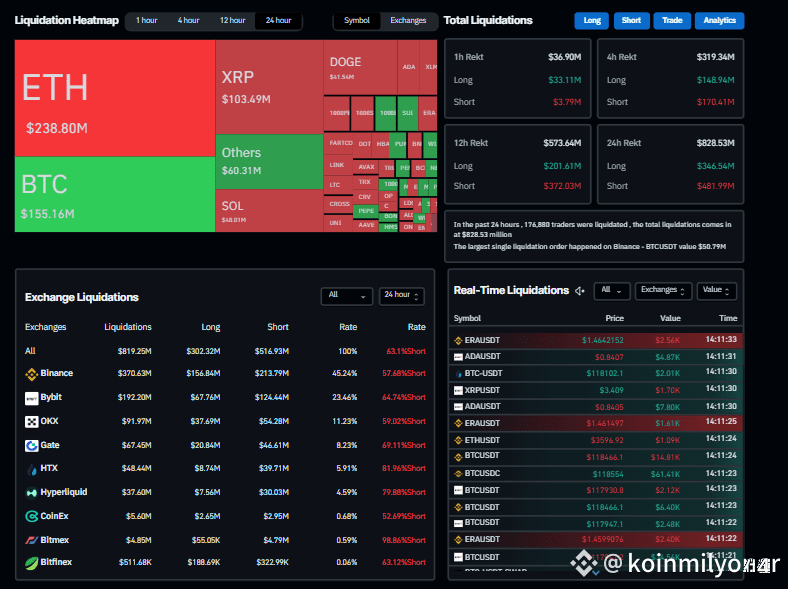Select the 12 hour heatmap timeframe
Viewport: 788px width, 589px height.
click(232, 21)
